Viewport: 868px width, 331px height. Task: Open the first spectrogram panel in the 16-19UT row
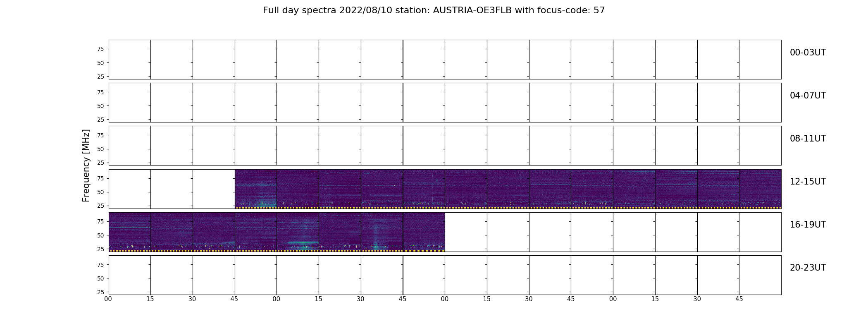pos(130,232)
